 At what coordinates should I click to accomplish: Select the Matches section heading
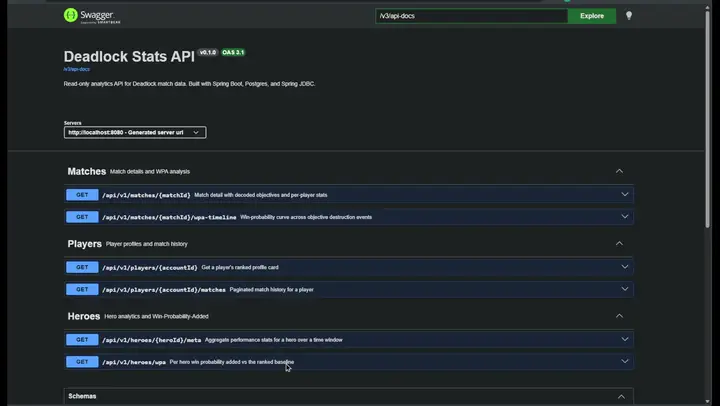coord(87,171)
